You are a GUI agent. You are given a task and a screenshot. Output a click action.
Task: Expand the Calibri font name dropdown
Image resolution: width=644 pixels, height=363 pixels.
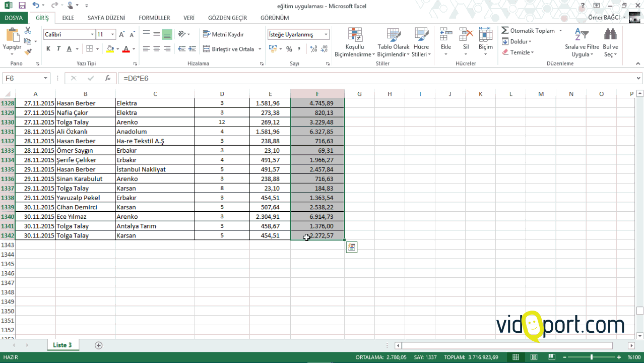[x=92, y=34]
